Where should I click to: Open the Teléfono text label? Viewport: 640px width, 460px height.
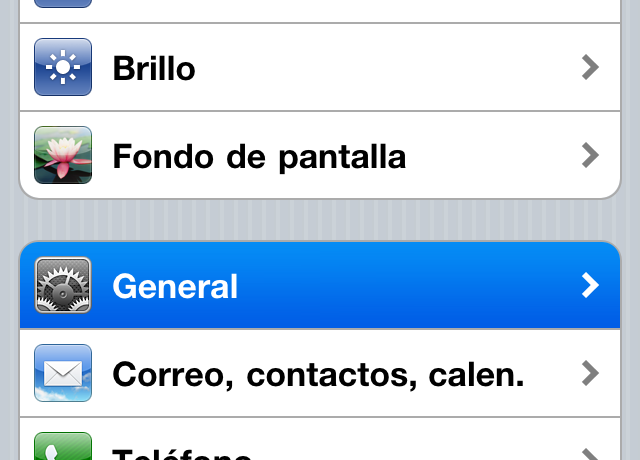click(182, 453)
